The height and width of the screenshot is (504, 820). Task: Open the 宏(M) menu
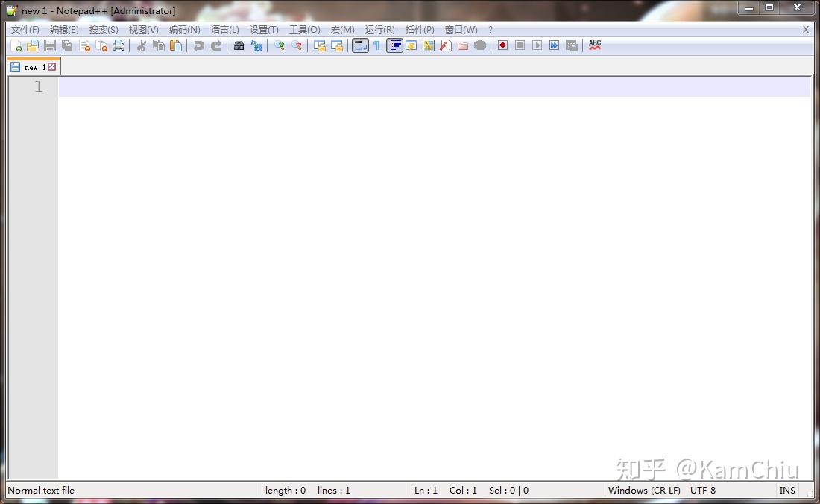pyautogui.click(x=343, y=30)
